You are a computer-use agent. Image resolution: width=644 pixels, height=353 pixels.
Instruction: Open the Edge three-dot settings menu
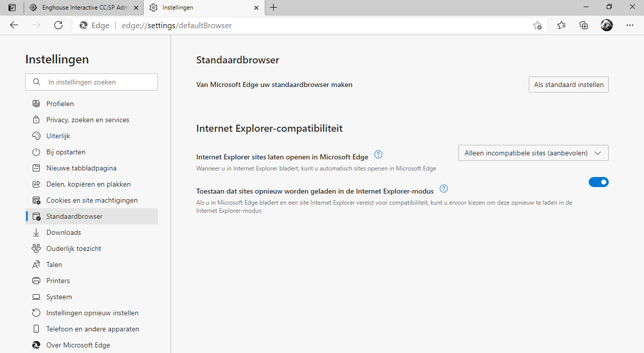(x=630, y=25)
